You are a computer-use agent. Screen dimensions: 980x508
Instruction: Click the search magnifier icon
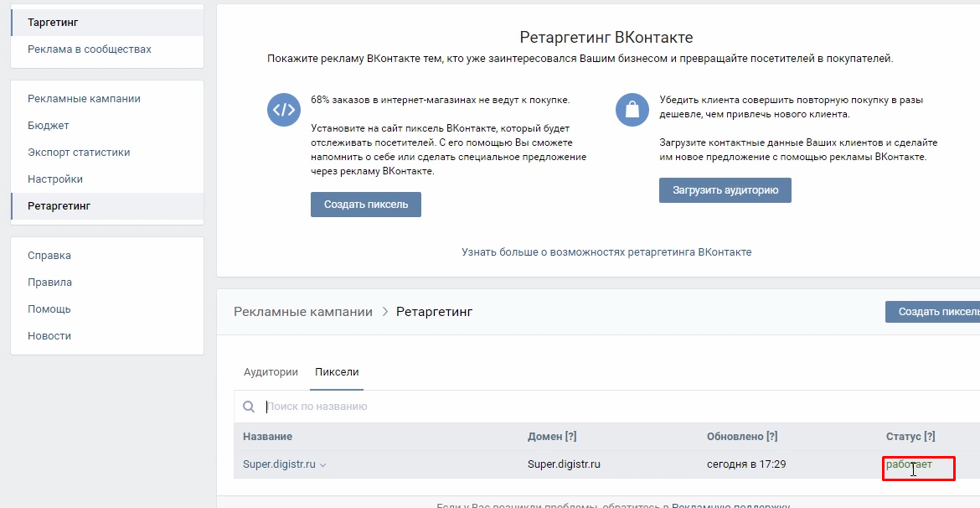coord(249,407)
